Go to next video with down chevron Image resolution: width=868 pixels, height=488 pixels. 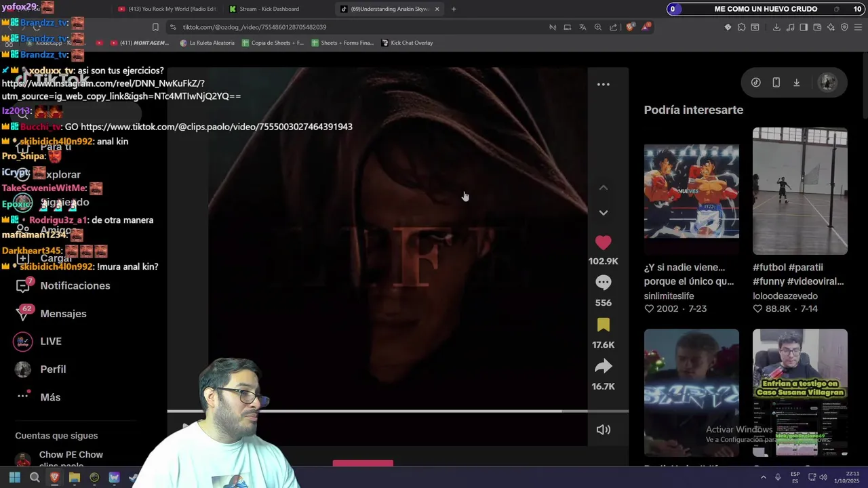603,213
